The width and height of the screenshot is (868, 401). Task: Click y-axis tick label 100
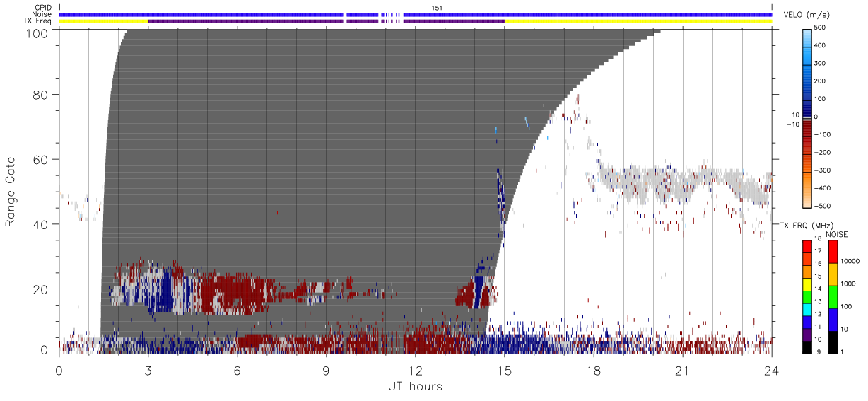coord(37,33)
